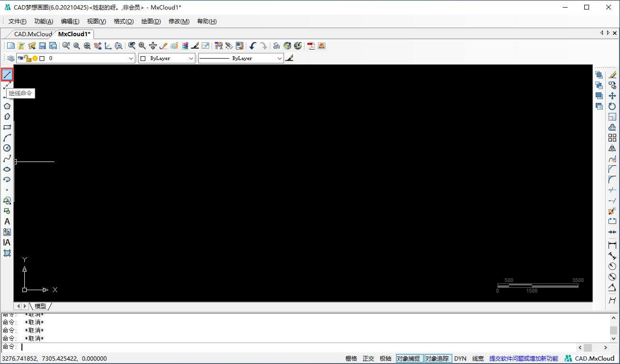Screen dimensions: 620x364
Task: Close the MxCloud1 document tab panel
Action: point(615,33)
